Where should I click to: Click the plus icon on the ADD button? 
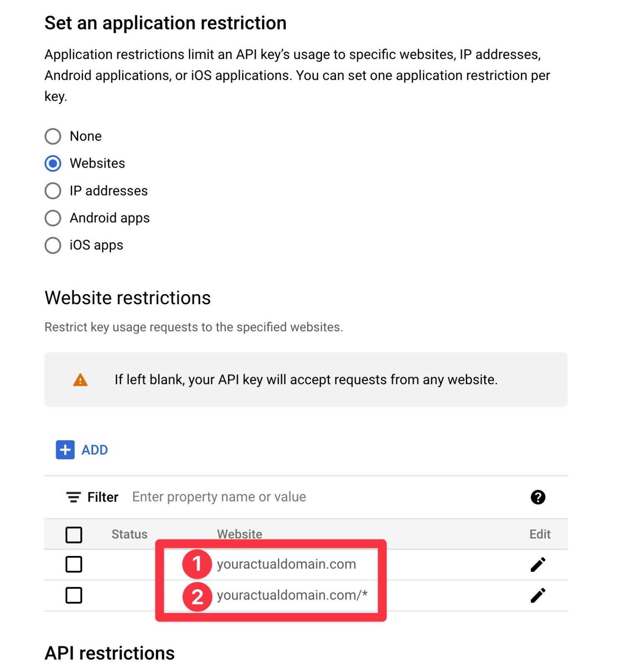point(64,450)
